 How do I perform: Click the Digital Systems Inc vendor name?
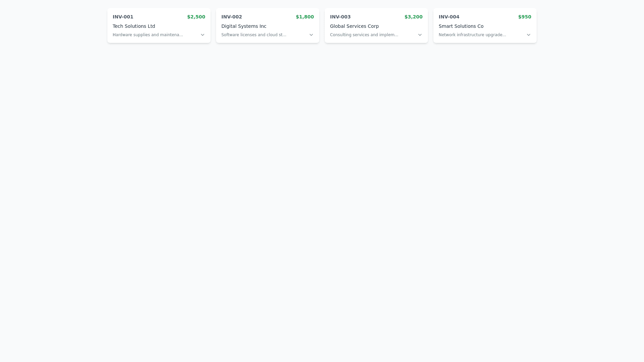(244, 26)
